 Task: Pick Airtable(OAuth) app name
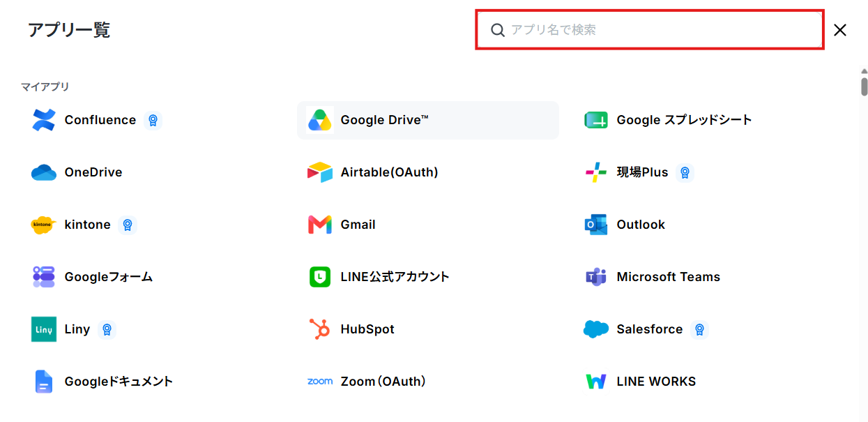click(390, 172)
